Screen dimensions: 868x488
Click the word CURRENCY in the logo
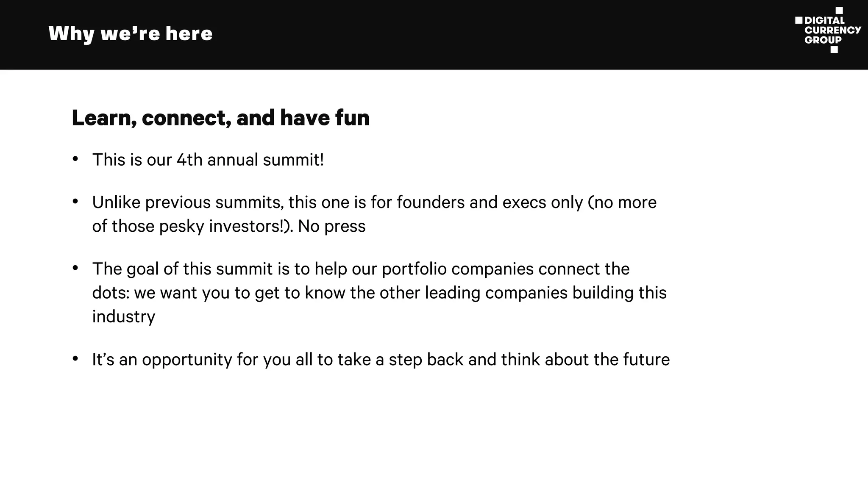point(832,30)
